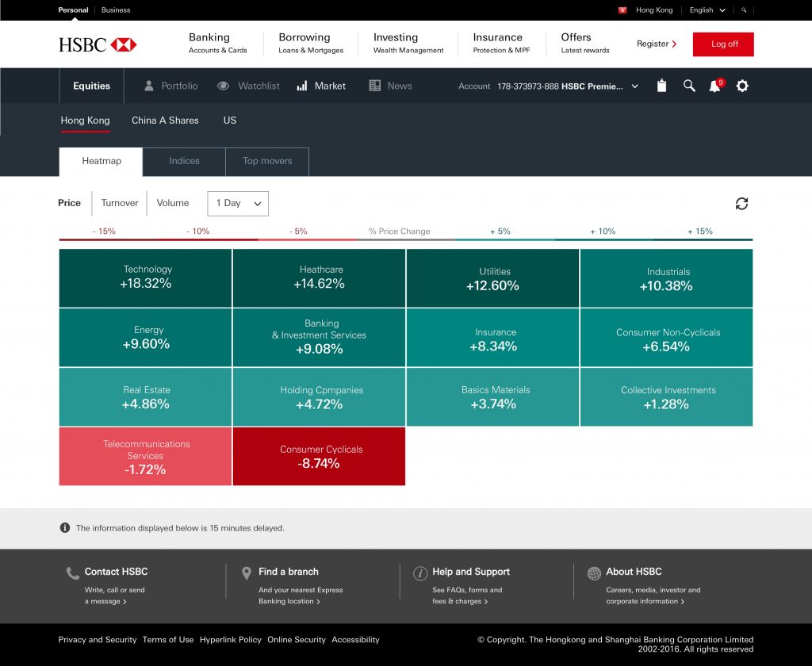The height and width of the screenshot is (666, 812).
Task: Refresh the heatmap data
Action: (741, 204)
